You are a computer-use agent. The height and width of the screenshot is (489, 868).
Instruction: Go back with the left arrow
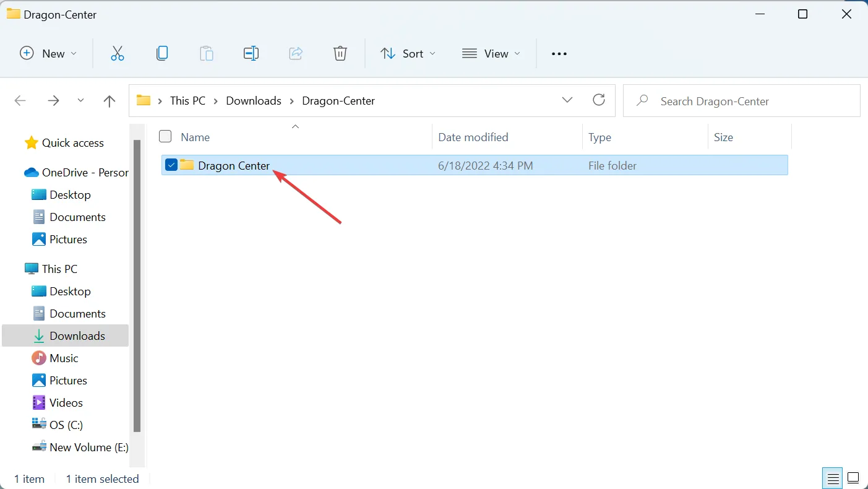pos(20,101)
